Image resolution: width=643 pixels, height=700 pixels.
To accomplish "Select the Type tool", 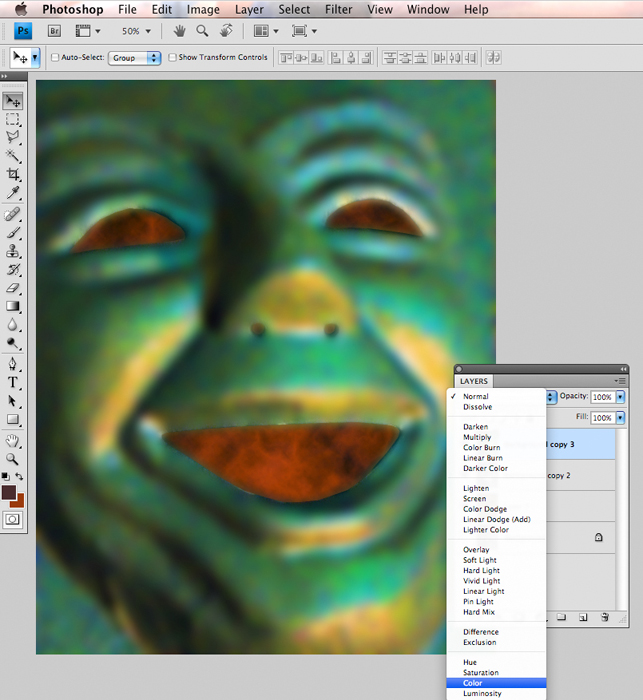I will click(13, 383).
